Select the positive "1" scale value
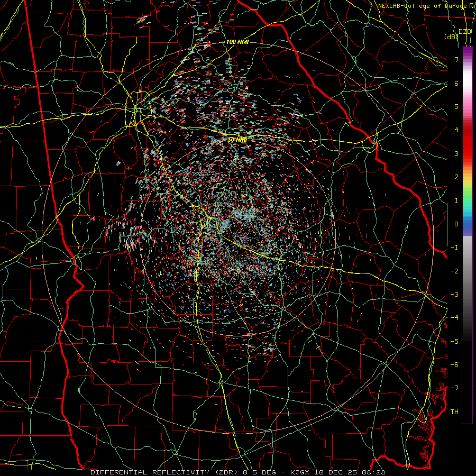This screenshot has width=476, height=476. tap(456, 200)
